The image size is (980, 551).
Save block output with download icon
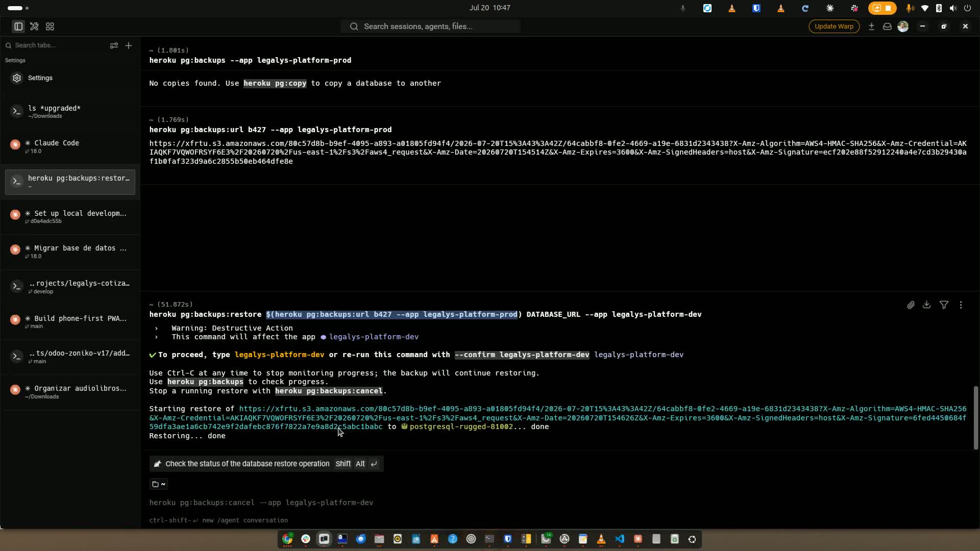click(x=927, y=305)
